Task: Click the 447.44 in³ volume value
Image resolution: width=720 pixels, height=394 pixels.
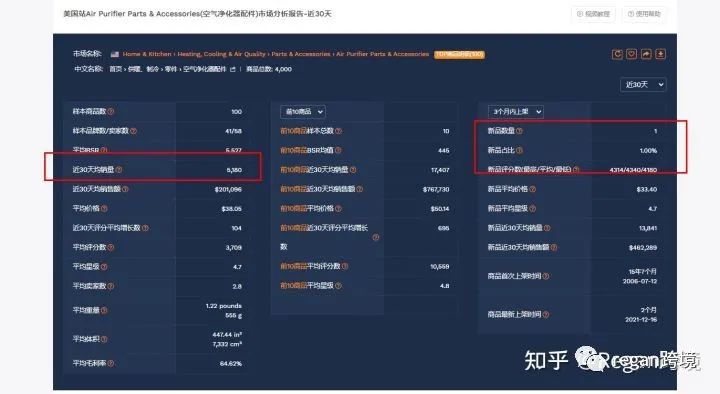Action: click(227, 334)
